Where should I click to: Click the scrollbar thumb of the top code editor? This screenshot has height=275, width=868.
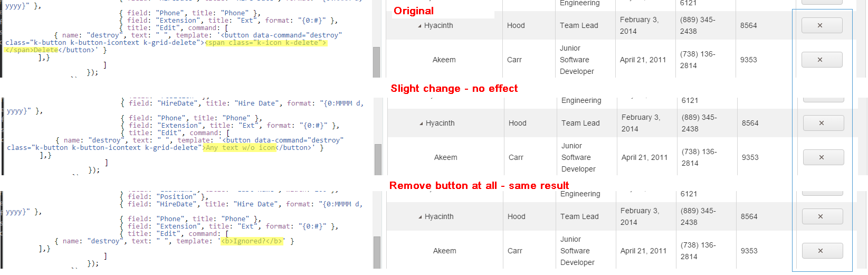(x=376, y=62)
